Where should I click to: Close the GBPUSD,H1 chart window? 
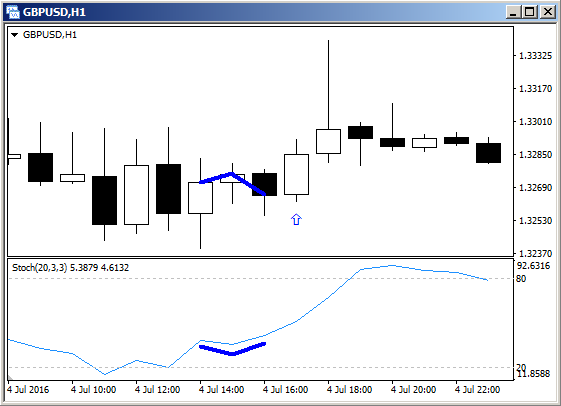point(547,13)
